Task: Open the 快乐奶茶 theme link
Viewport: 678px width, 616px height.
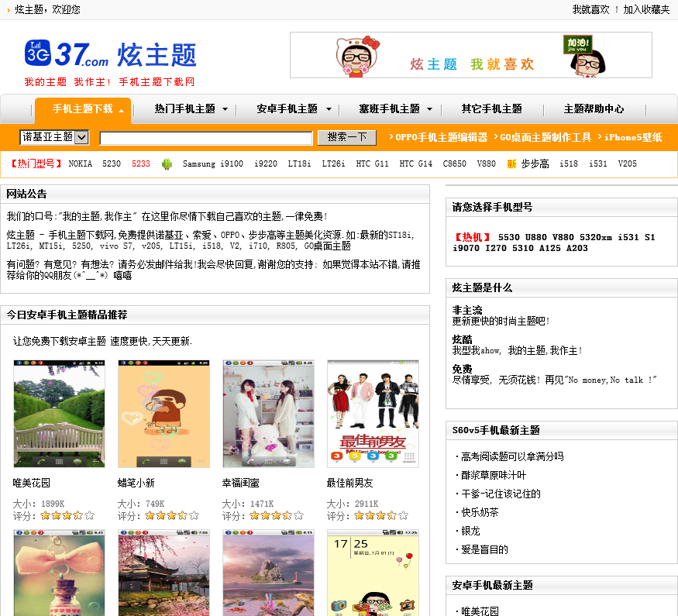Action: (x=480, y=512)
